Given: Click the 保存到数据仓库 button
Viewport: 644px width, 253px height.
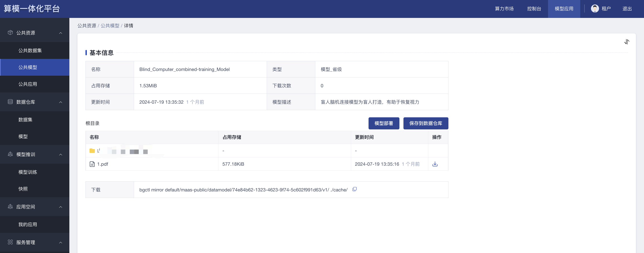Looking at the screenshot, I should coord(426,123).
